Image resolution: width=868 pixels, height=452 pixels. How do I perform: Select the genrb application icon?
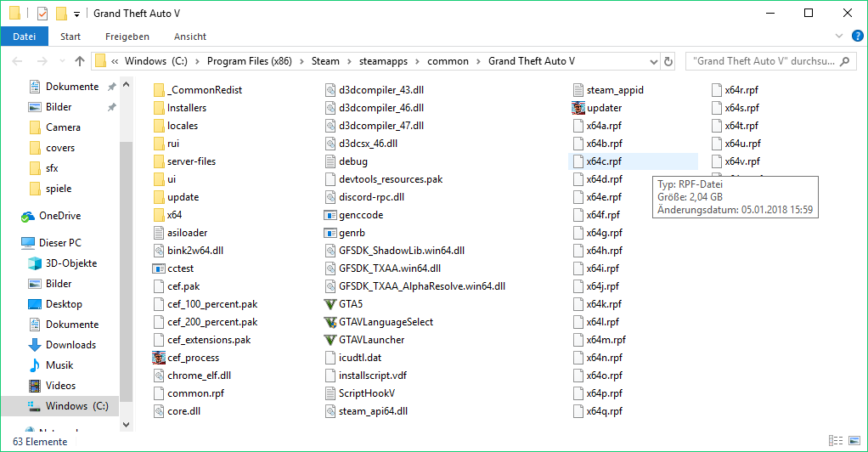330,233
